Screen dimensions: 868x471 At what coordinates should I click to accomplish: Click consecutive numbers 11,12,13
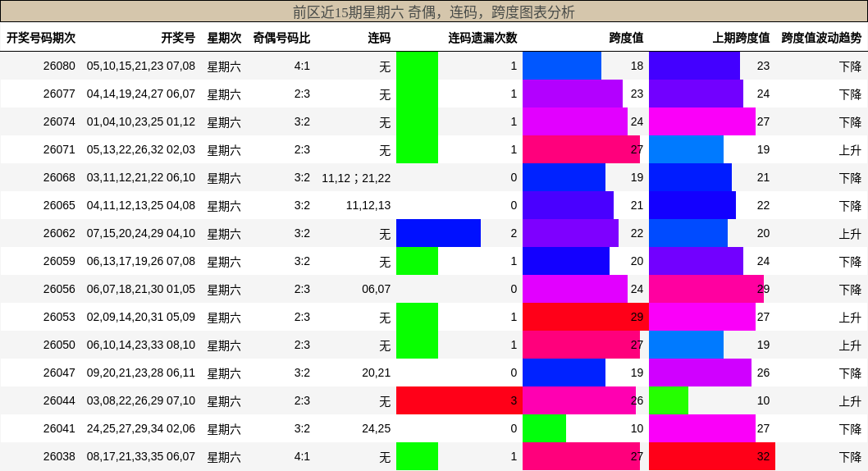(x=368, y=205)
